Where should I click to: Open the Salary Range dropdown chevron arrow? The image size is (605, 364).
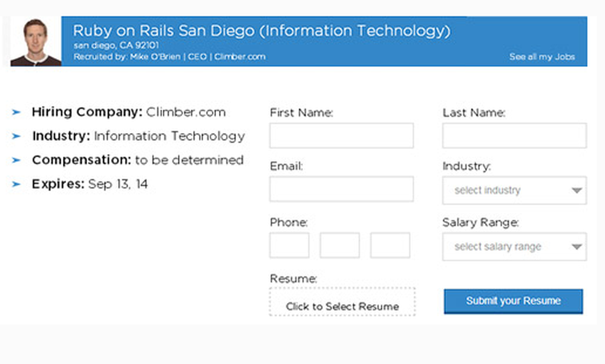(575, 247)
